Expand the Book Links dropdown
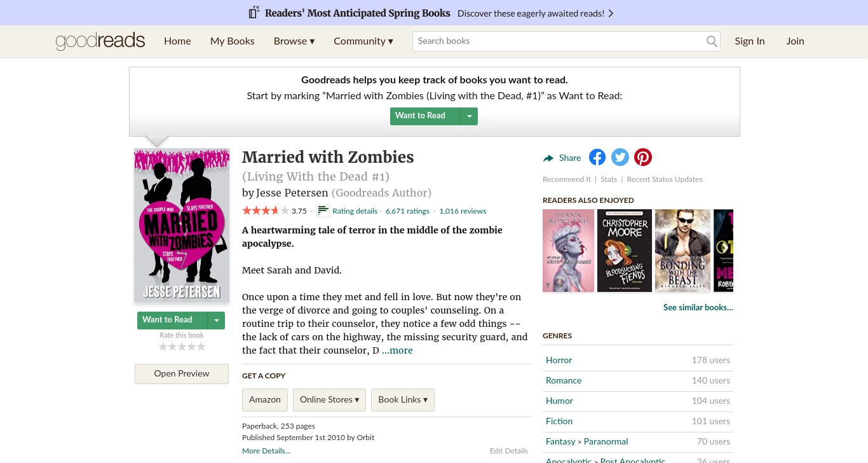The image size is (868, 463). (403, 399)
